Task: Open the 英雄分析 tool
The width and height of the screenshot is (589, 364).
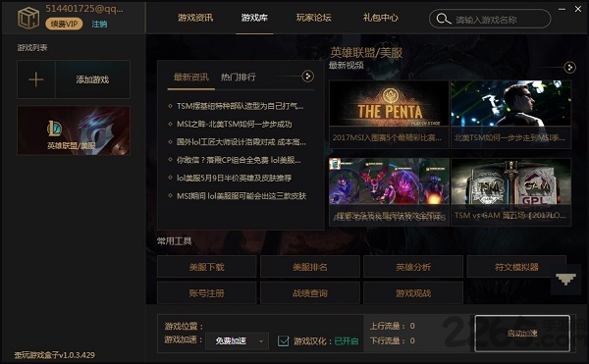Action: point(413,267)
